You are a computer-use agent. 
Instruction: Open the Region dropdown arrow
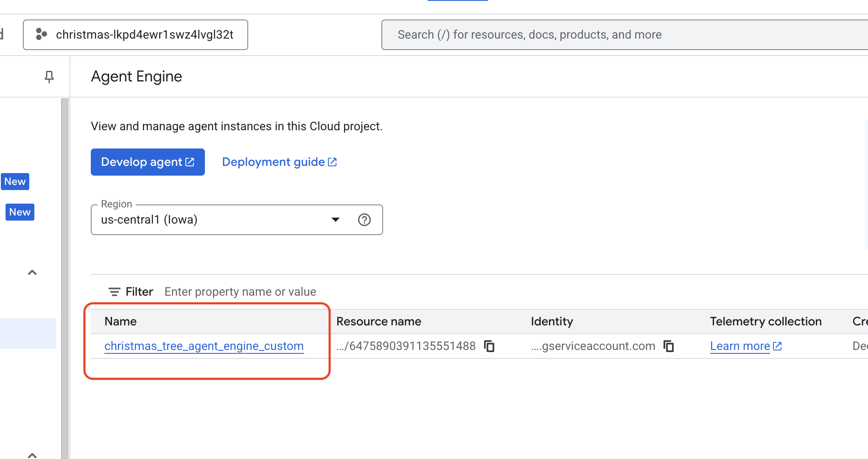[335, 220]
